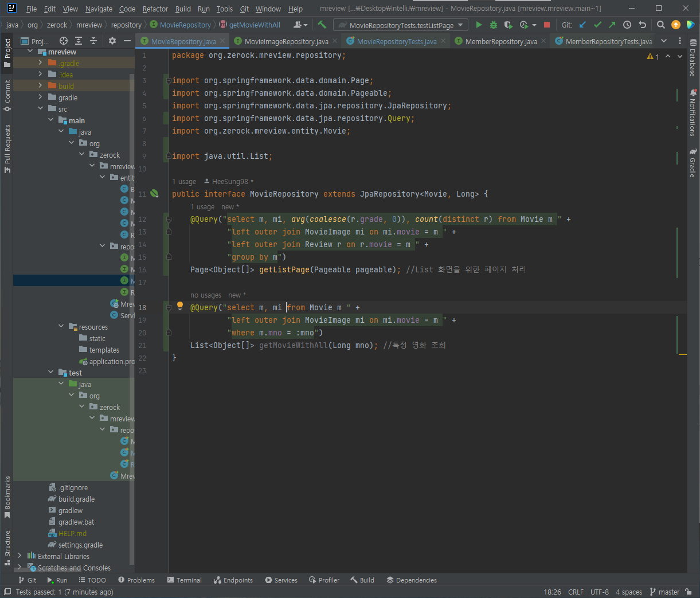Image resolution: width=700 pixels, height=598 pixels.
Task: Toggle the Project side panel stripe
Action: coord(7,53)
